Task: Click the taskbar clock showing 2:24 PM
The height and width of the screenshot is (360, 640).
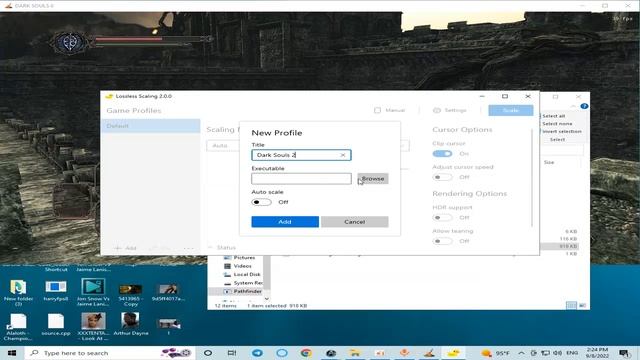Action: coord(597,353)
